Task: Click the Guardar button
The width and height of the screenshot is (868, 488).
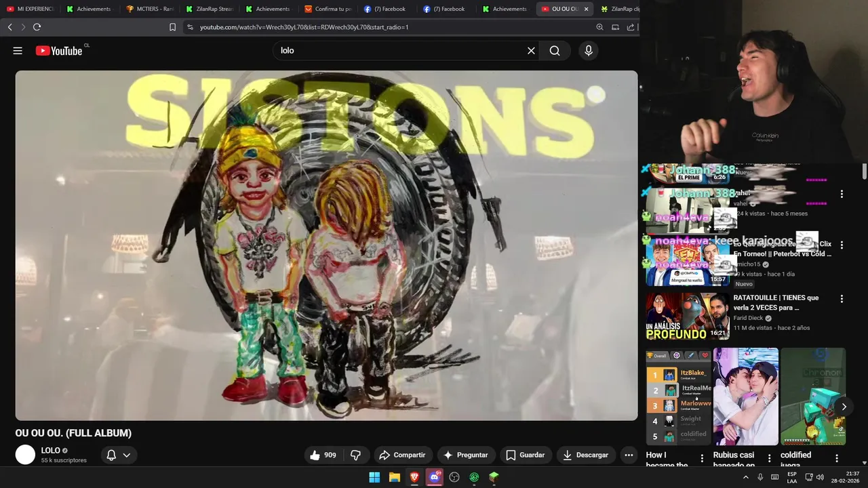Action: [x=525, y=455]
